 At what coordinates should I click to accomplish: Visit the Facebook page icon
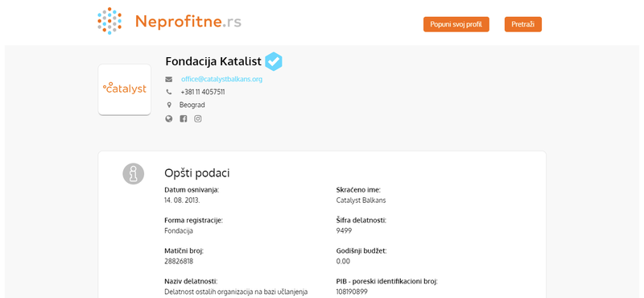click(x=184, y=118)
